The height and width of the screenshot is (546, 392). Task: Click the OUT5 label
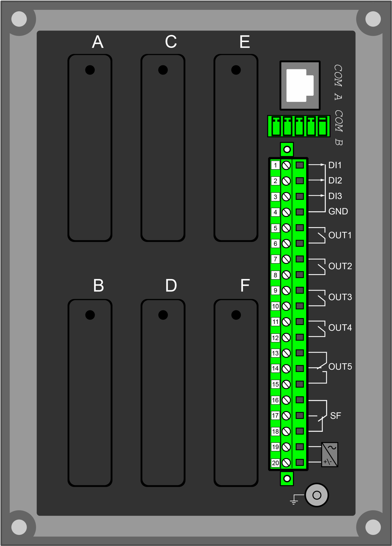coord(340,367)
